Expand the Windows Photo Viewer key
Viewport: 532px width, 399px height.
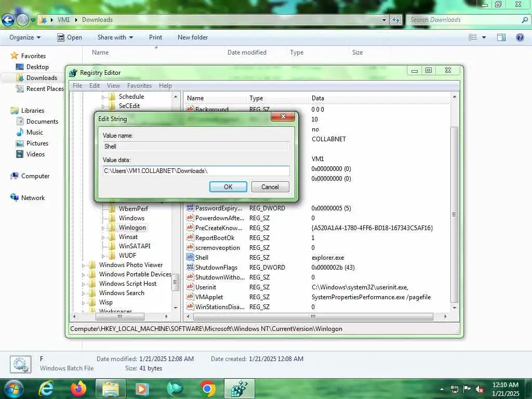pos(84,265)
